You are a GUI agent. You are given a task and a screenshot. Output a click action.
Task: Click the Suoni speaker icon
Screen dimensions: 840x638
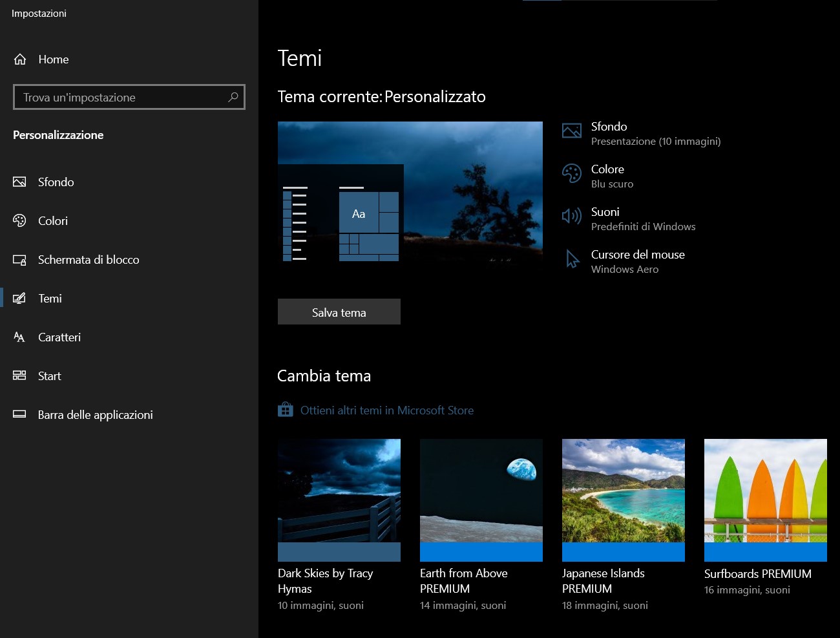tap(572, 216)
